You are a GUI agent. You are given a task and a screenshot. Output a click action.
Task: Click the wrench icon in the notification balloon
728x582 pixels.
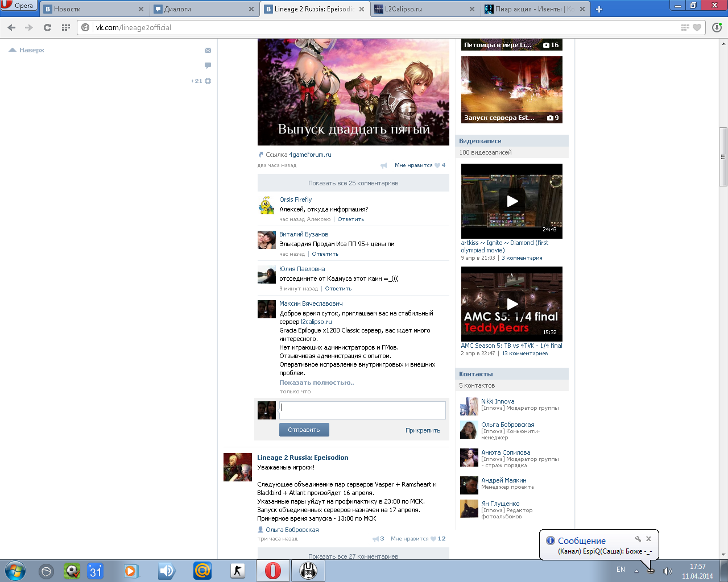(x=638, y=538)
